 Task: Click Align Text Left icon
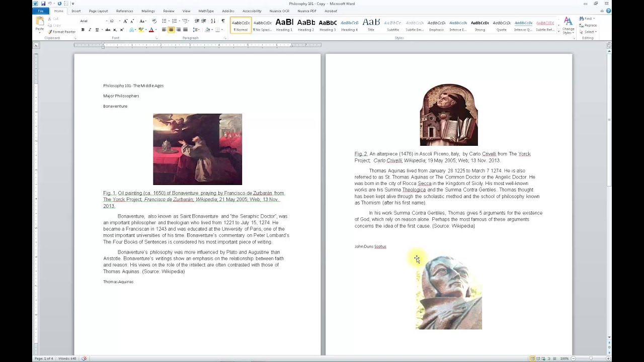click(164, 30)
